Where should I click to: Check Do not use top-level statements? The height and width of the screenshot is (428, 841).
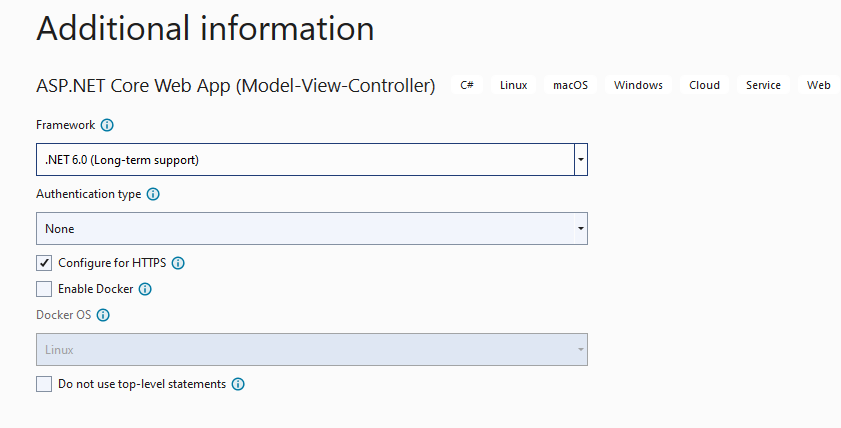point(44,384)
